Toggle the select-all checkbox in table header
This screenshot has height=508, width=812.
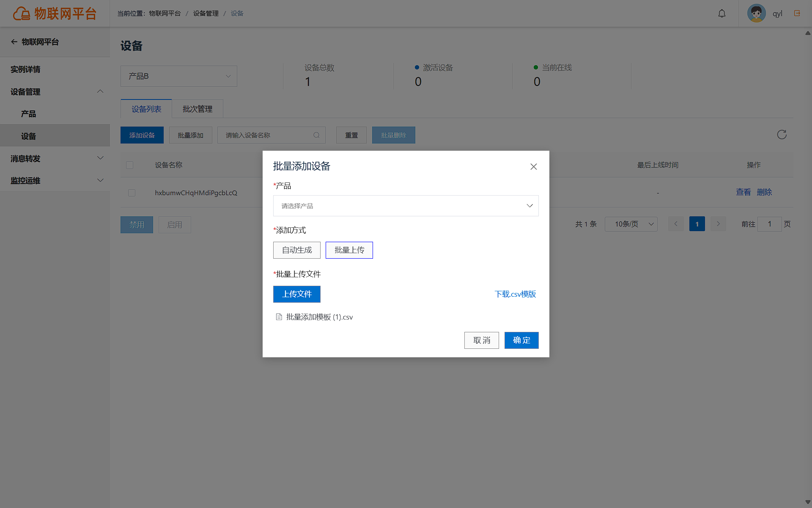coord(130,165)
